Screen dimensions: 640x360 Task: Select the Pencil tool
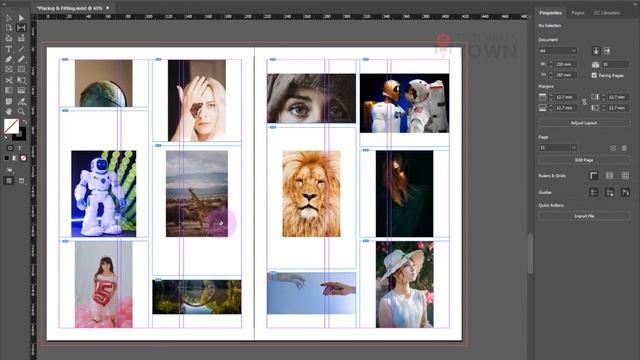[21, 59]
